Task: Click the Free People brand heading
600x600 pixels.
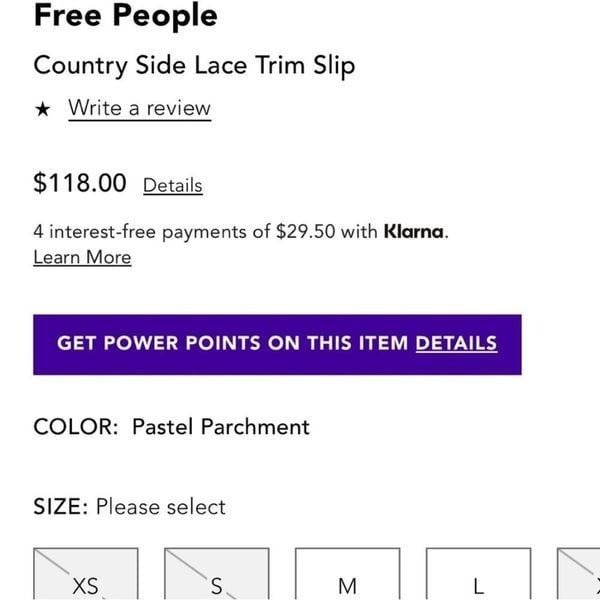Action: coord(126,15)
